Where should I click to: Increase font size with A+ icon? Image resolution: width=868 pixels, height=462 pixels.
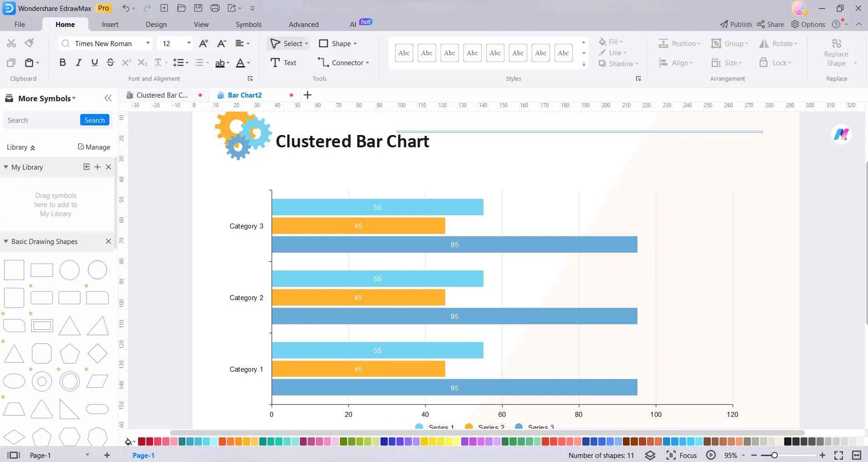[204, 43]
